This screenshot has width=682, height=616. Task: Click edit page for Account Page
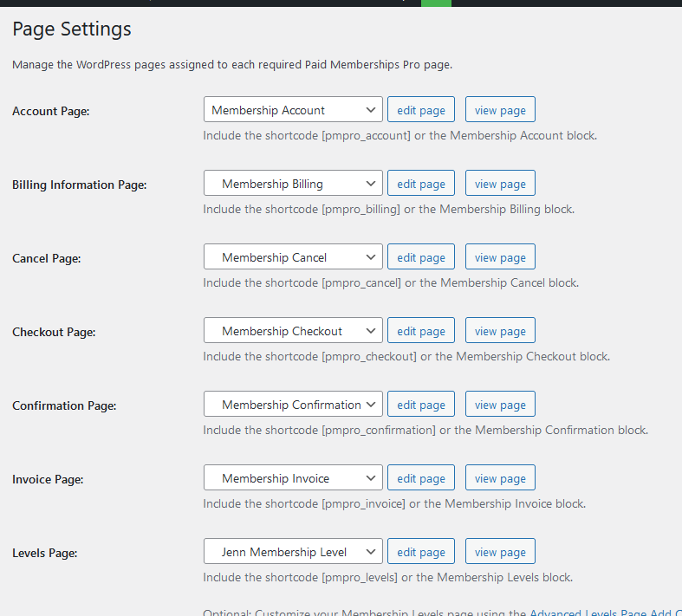point(421,109)
